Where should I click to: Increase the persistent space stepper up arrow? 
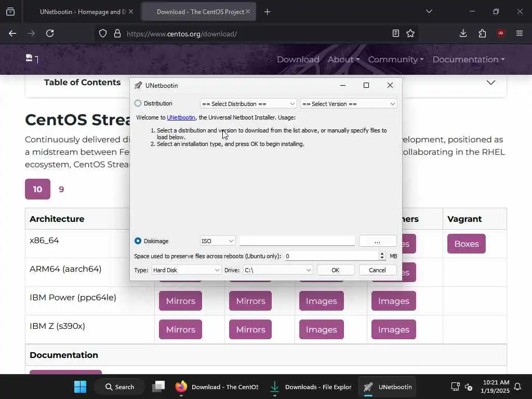[x=382, y=254]
